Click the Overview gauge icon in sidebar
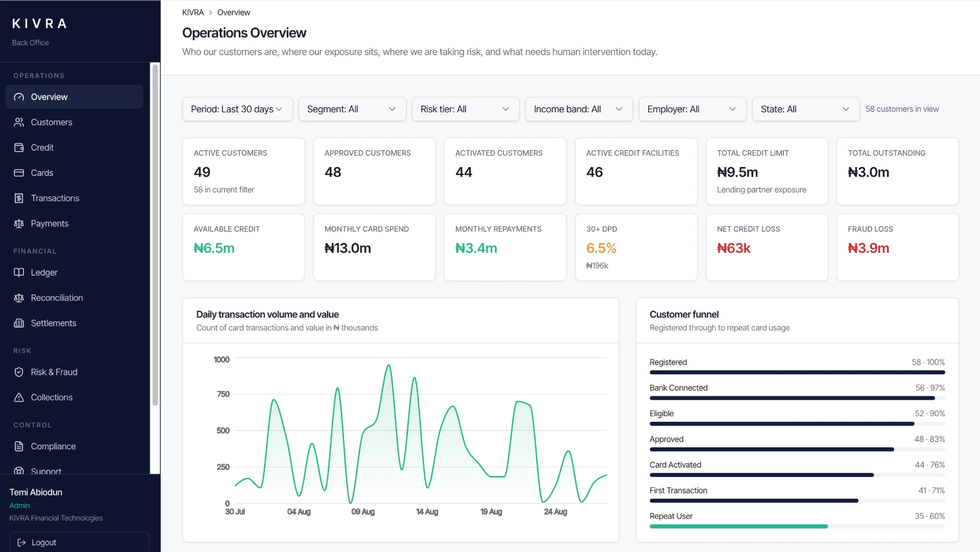Image resolution: width=980 pixels, height=552 pixels. coord(19,97)
